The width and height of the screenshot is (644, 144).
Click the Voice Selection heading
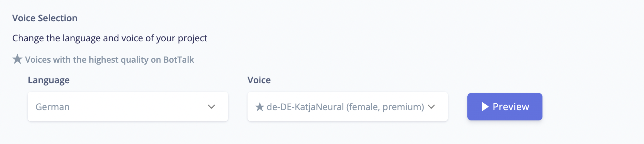coord(45,18)
